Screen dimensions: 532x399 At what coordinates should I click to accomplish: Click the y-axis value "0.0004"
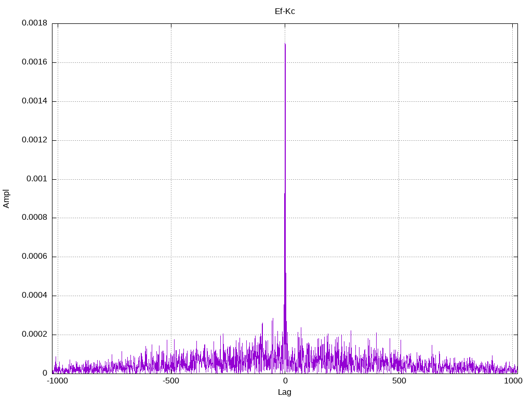click(35, 296)
